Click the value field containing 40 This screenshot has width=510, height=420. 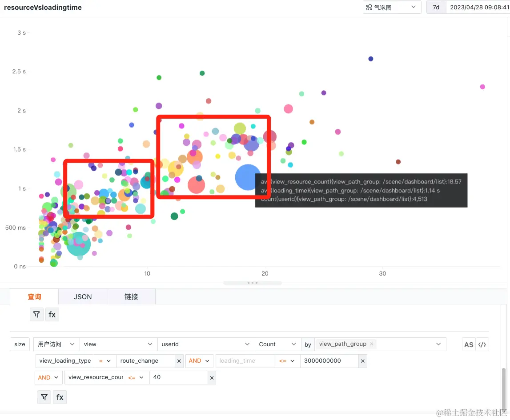[179, 377]
